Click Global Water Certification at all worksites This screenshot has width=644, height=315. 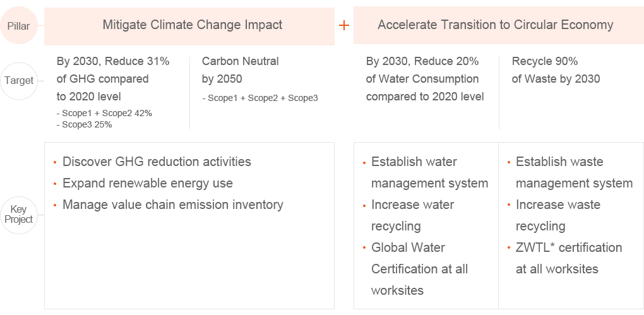pos(419,269)
